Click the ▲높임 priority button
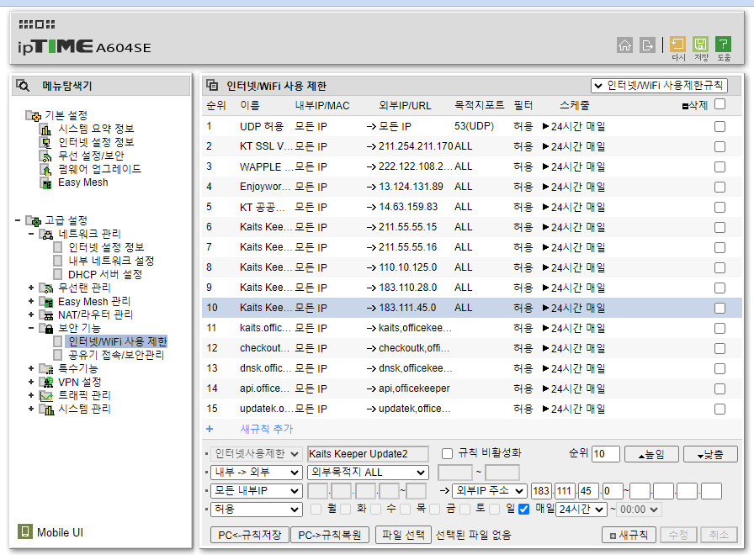754x560 pixels. (x=651, y=454)
